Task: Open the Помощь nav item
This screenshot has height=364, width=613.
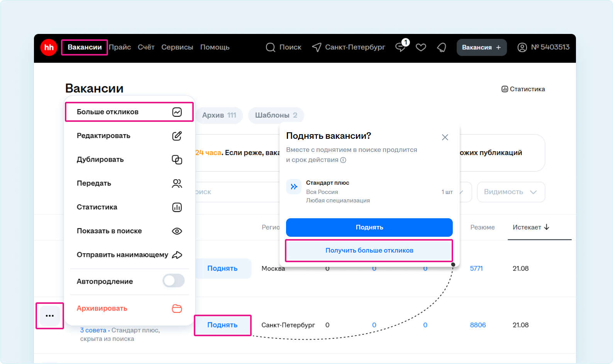Action: coord(215,47)
